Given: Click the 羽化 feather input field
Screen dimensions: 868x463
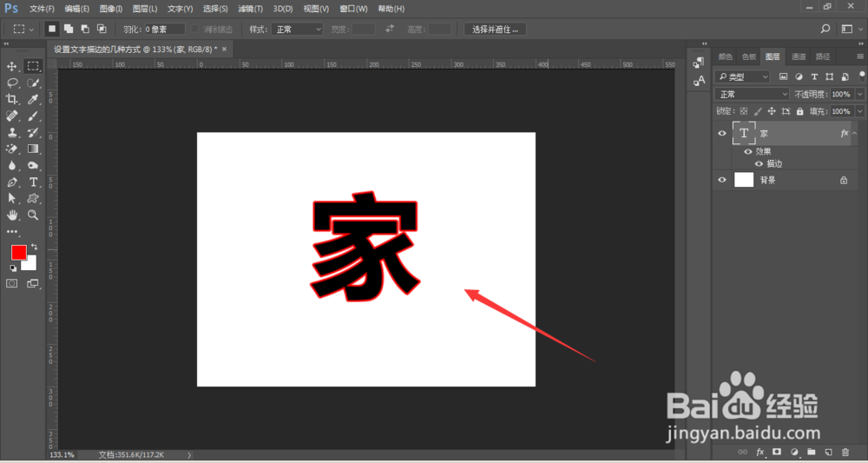Looking at the screenshot, I should tap(164, 30).
